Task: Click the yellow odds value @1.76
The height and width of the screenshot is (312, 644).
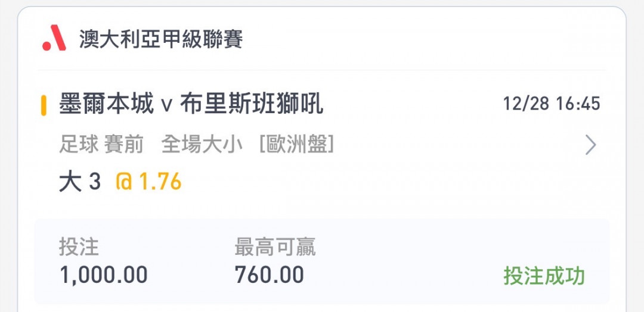Action: point(148,182)
